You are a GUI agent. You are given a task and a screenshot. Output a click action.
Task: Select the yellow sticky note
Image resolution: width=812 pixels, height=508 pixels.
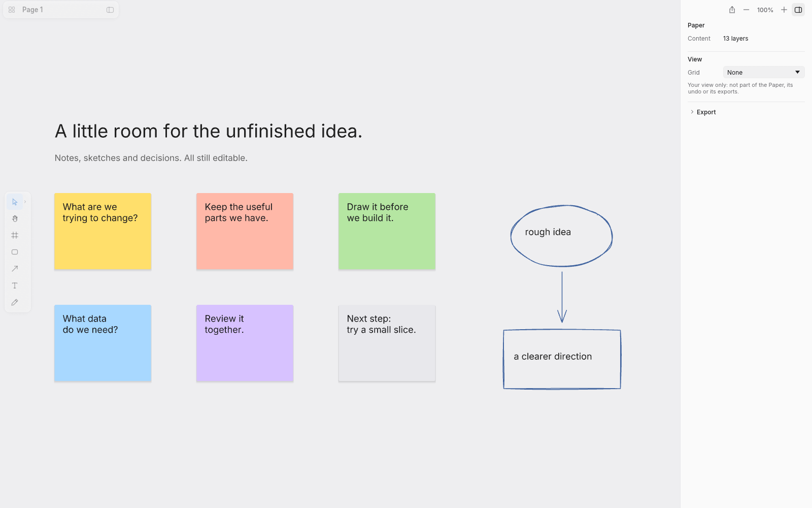coord(103,231)
